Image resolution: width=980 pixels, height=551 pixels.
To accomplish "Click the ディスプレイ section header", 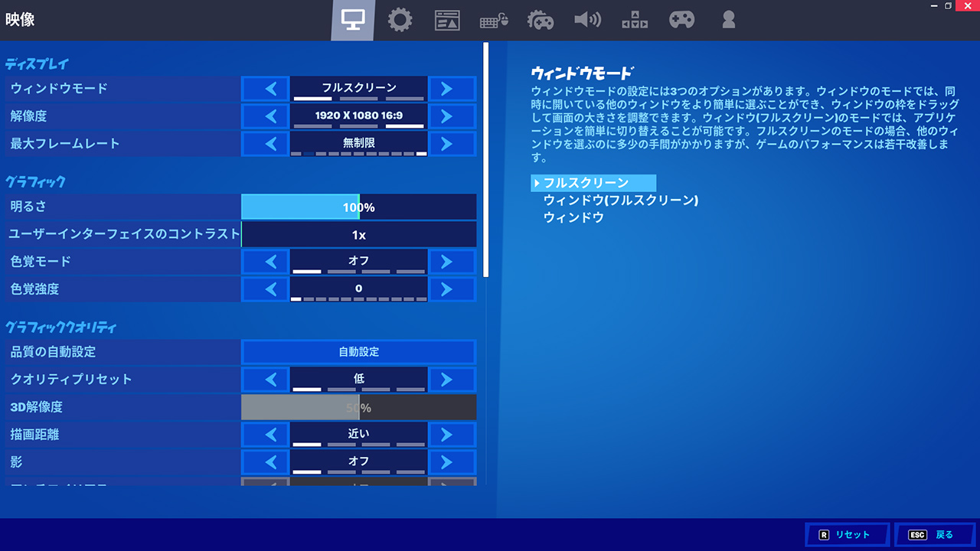I will [38, 64].
